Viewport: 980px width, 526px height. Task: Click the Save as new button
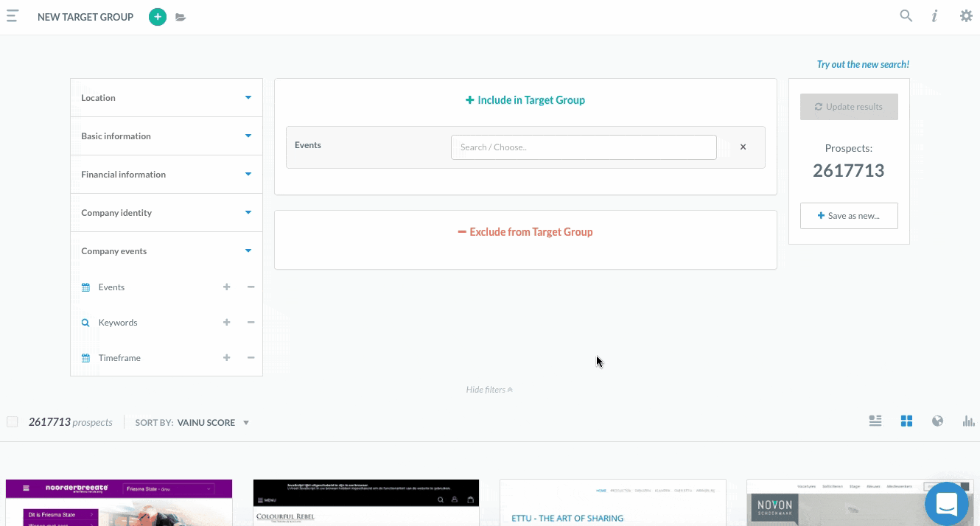click(x=849, y=216)
